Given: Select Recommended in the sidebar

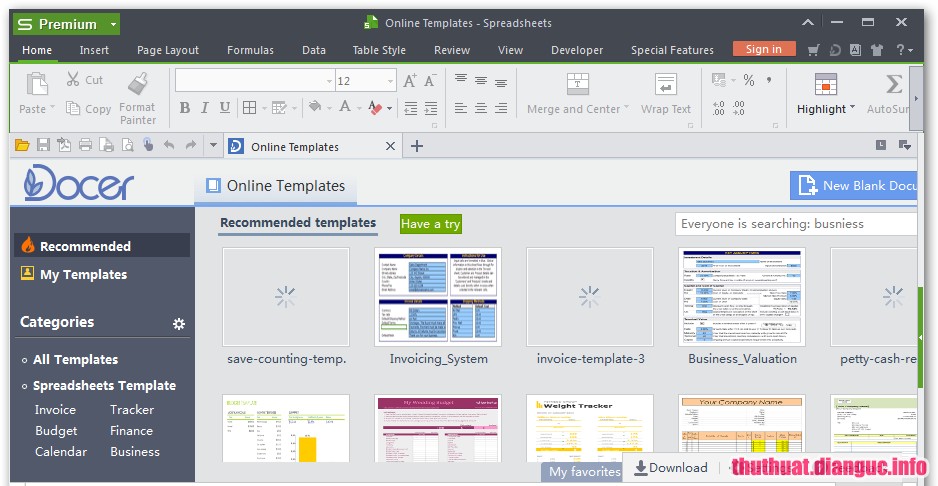Looking at the screenshot, I should (102, 246).
